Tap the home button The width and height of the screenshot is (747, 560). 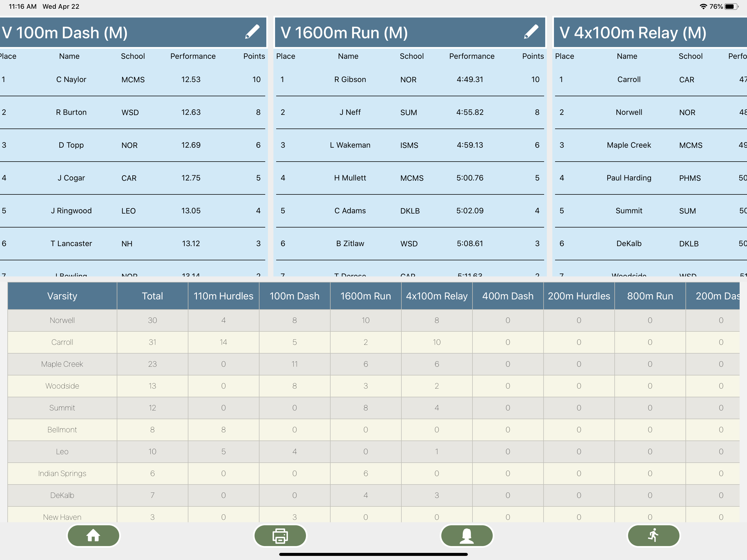pos(94,535)
